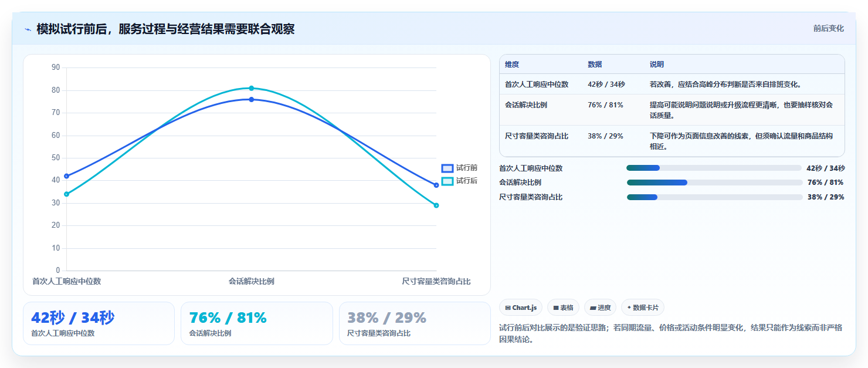The image size is (868, 368).
Task: Click the 38% / 29% value beside progress bar
Action: click(826, 197)
